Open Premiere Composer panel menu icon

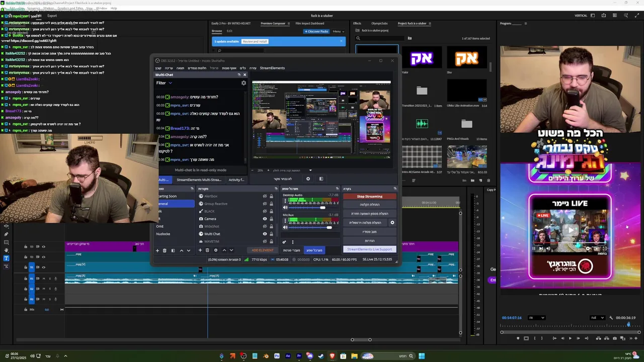pyautogui.click(x=288, y=24)
